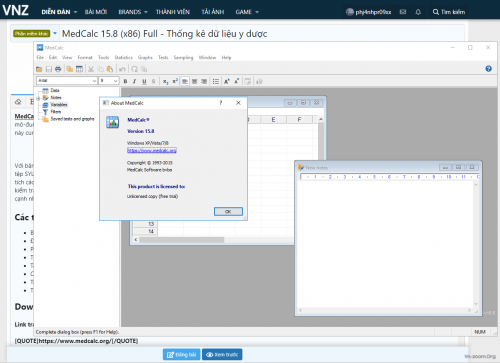This screenshot has height=363, width=500.
Task: Open the Tests menu
Action: coord(163,58)
